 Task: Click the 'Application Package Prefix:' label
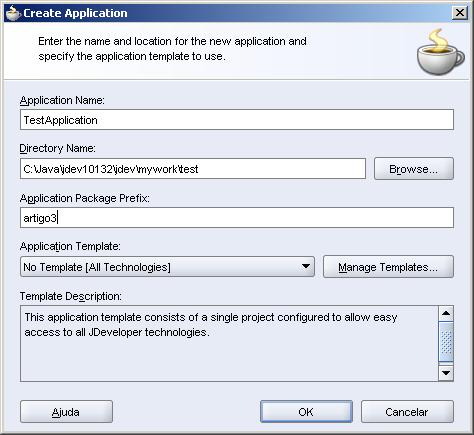(85, 198)
